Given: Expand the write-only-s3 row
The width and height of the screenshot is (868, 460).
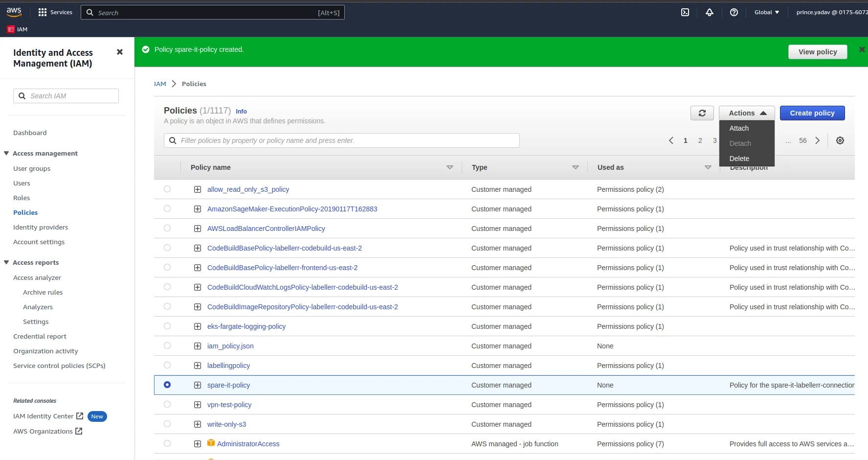Looking at the screenshot, I should [x=198, y=424].
